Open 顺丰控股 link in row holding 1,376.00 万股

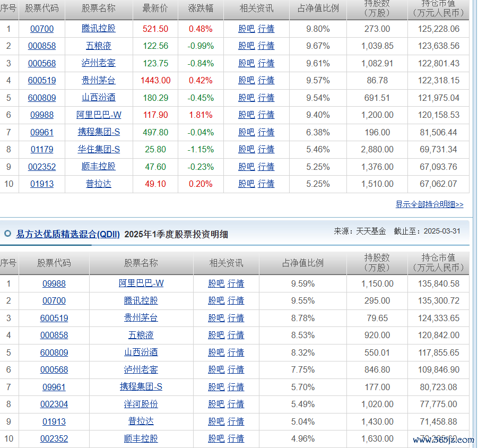99,167
